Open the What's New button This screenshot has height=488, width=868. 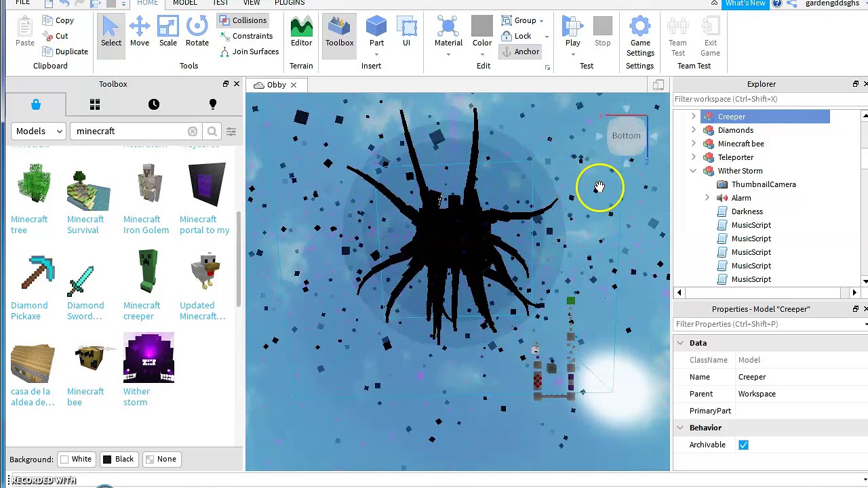[745, 3]
